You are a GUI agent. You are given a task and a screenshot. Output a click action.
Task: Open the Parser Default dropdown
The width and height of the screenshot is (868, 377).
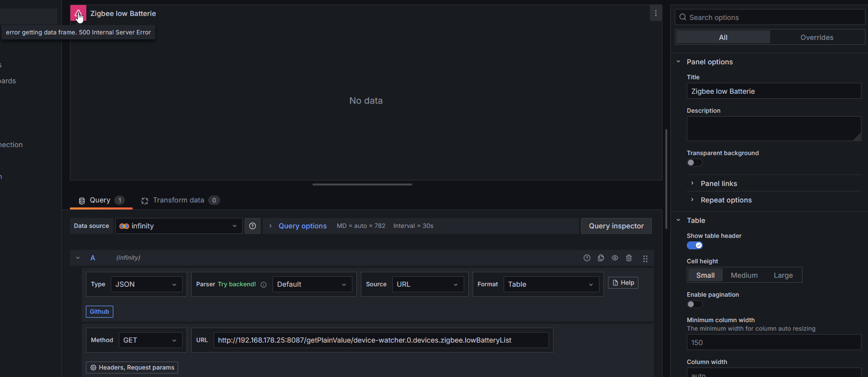click(x=312, y=284)
